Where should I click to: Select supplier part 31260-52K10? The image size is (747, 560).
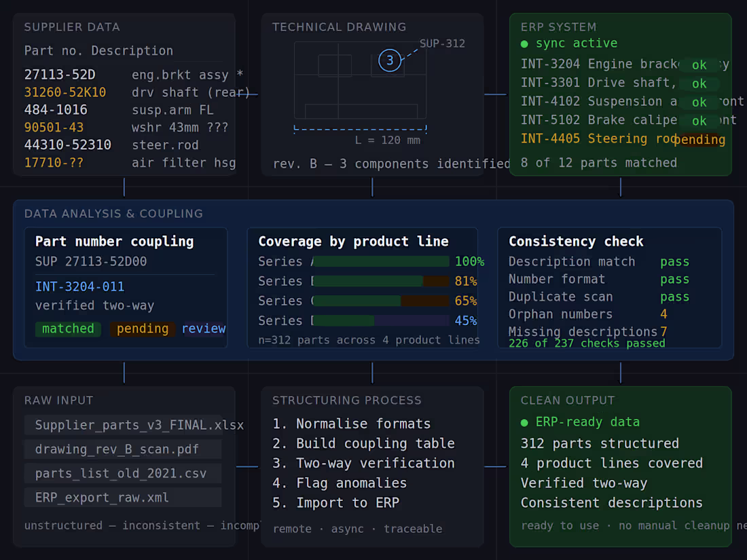[x=65, y=92]
